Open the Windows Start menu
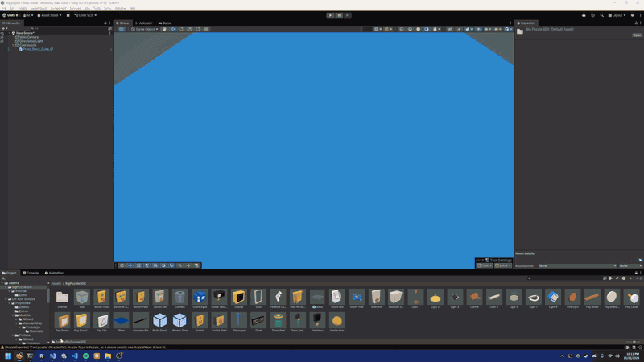 [8, 356]
